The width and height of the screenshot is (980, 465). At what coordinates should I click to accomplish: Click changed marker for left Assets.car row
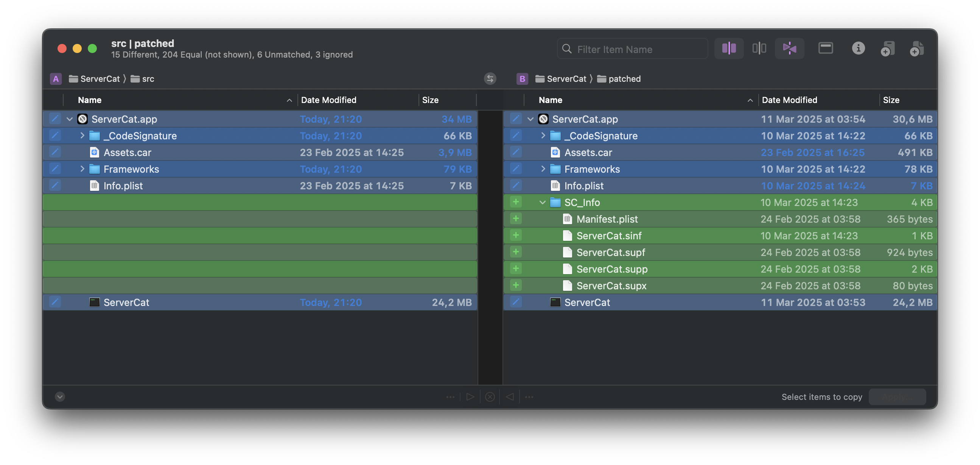[55, 152]
